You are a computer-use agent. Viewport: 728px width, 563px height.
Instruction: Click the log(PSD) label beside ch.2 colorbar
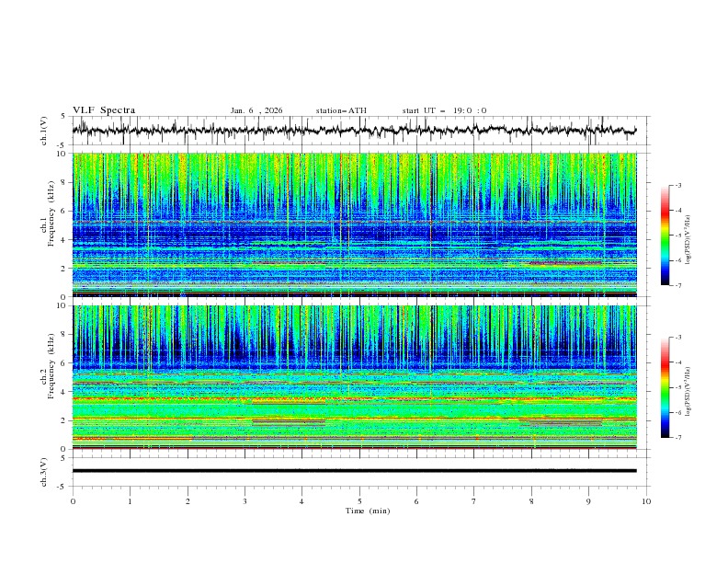point(688,392)
